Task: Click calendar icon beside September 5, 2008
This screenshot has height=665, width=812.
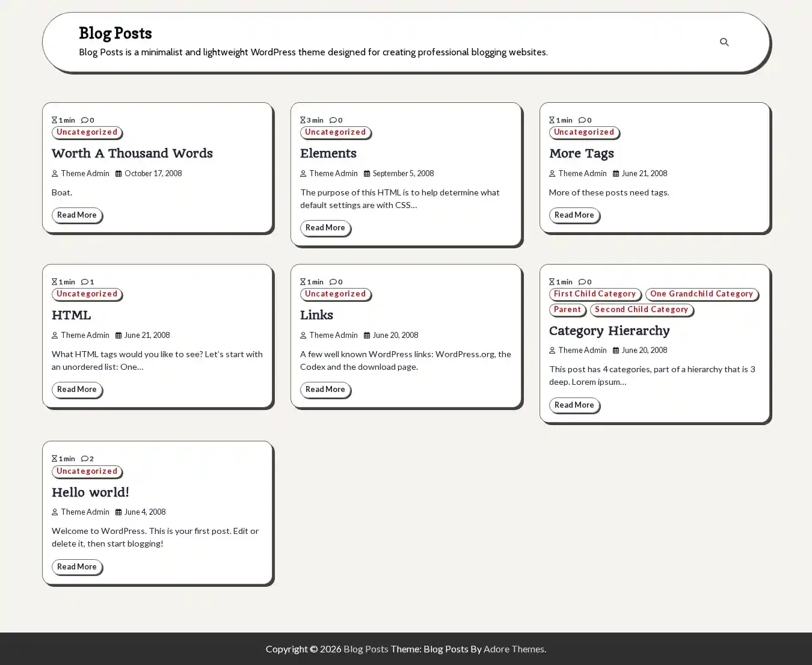Action: (x=367, y=174)
